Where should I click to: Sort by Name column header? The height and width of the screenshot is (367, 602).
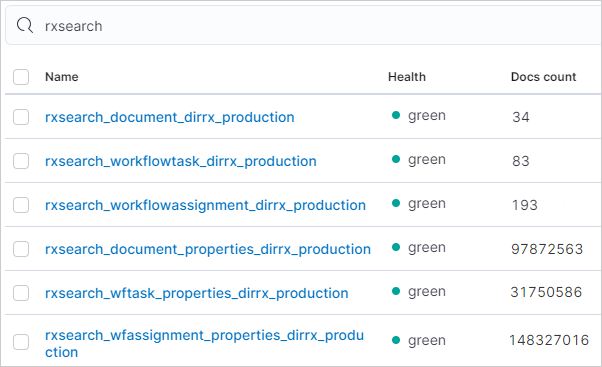pyautogui.click(x=62, y=77)
